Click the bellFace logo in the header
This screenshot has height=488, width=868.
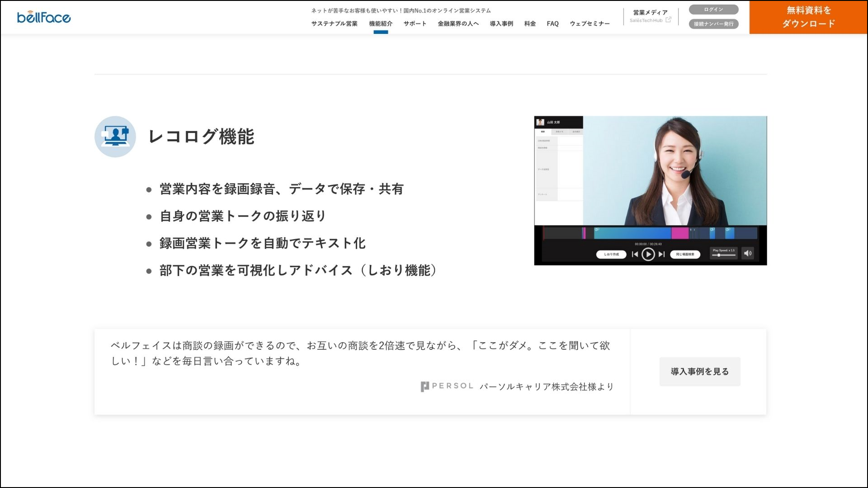(44, 17)
